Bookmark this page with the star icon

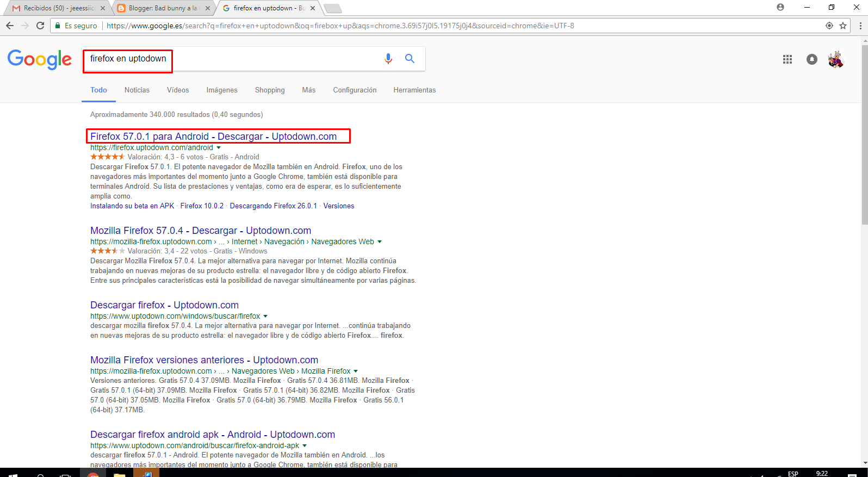pos(843,26)
